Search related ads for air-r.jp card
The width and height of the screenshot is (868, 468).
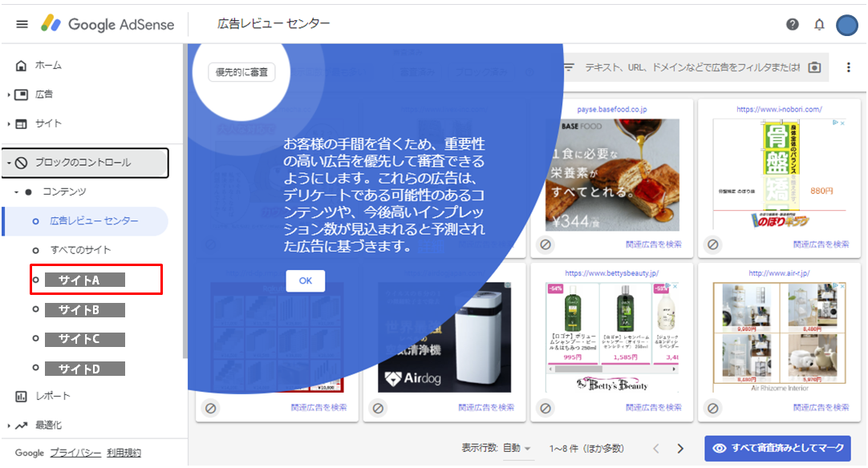821,408
